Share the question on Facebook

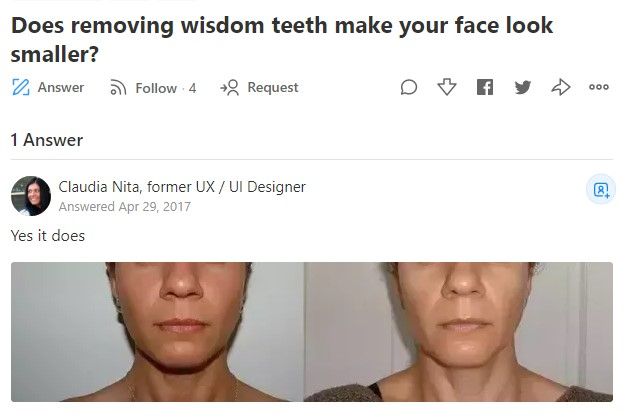(x=485, y=88)
